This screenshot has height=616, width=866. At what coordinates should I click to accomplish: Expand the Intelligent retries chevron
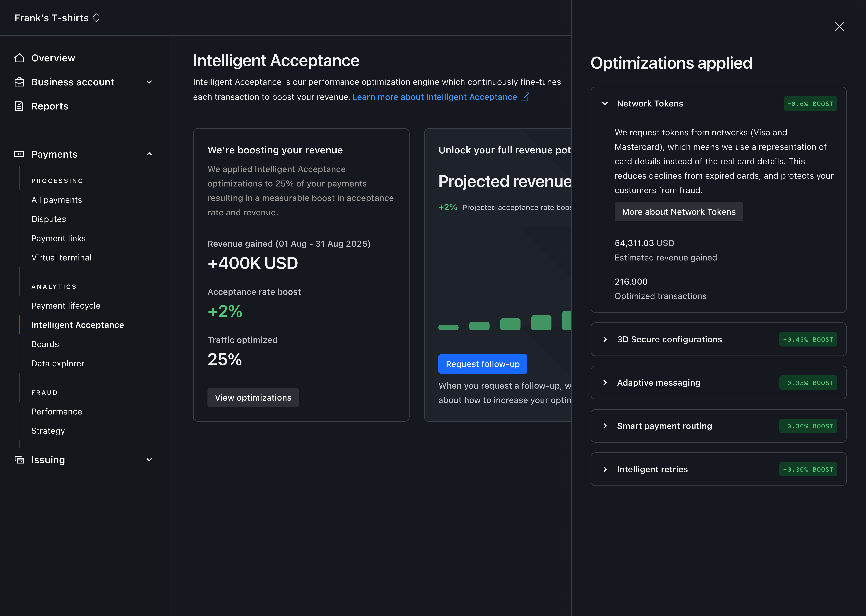pos(605,469)
